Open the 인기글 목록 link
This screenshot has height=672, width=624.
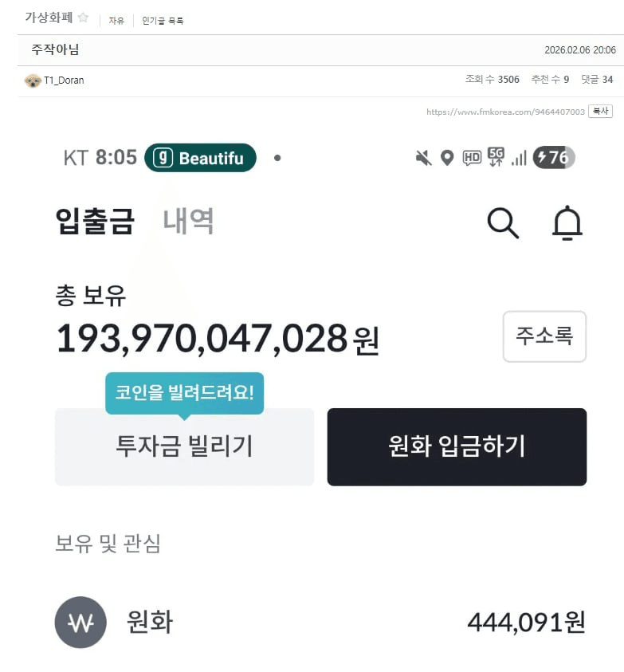163,21
